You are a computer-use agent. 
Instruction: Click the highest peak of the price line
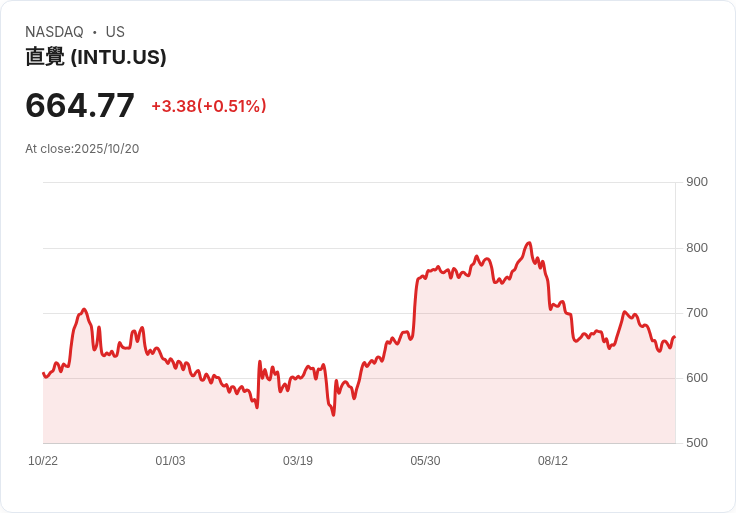(529, 243)
